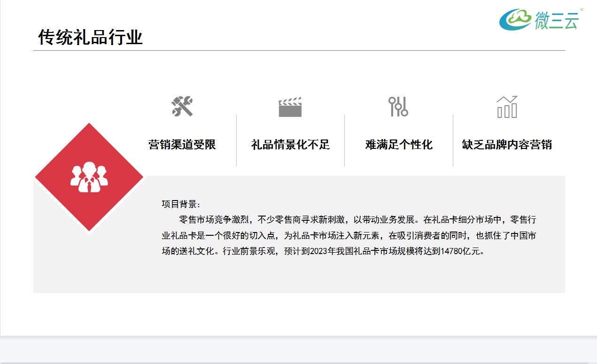Open the 缺乏品牌内容营销 menu label
This screenshot has width=597, height=364.
[507, 145]
